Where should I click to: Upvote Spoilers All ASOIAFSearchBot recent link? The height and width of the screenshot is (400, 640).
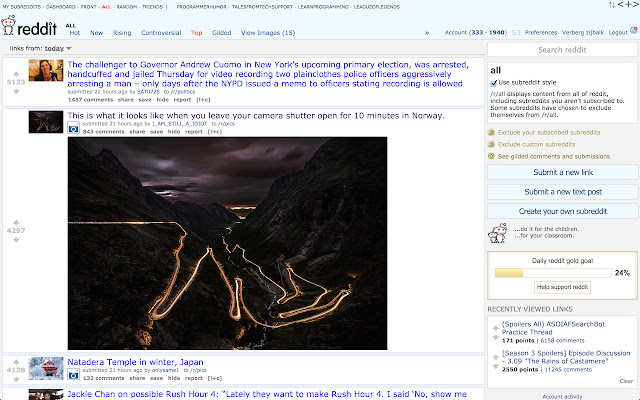(x=496, y=328)
